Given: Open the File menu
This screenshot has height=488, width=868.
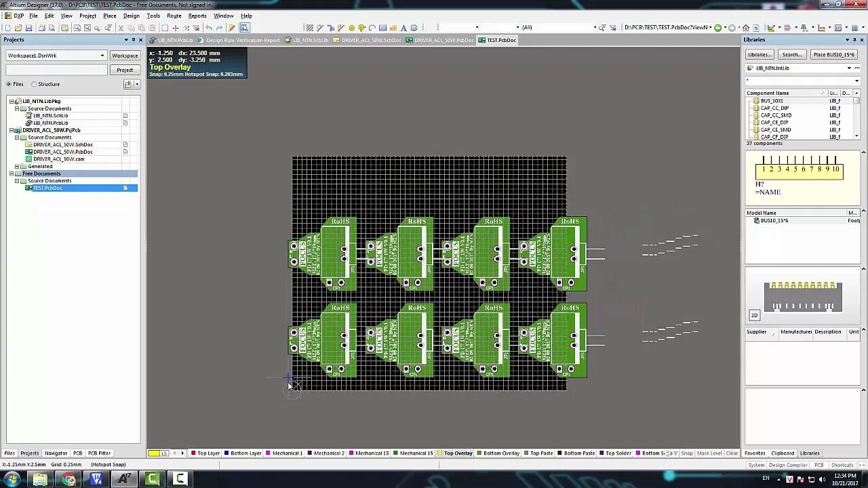Looking at the screenshot, I should [x=33, y=16].
